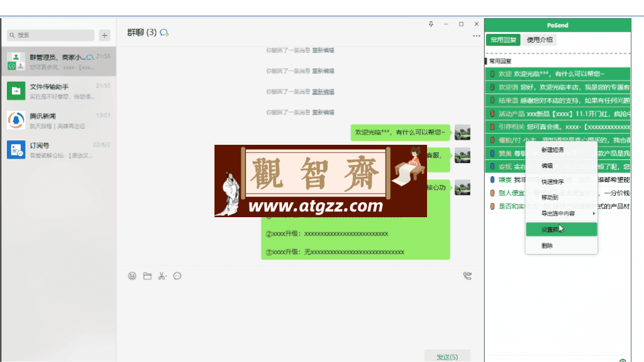The width and height of the screenshot is (644, 362).
Task: Select the 引荐相关 quick reply row
Action: (x=558, y=127)
